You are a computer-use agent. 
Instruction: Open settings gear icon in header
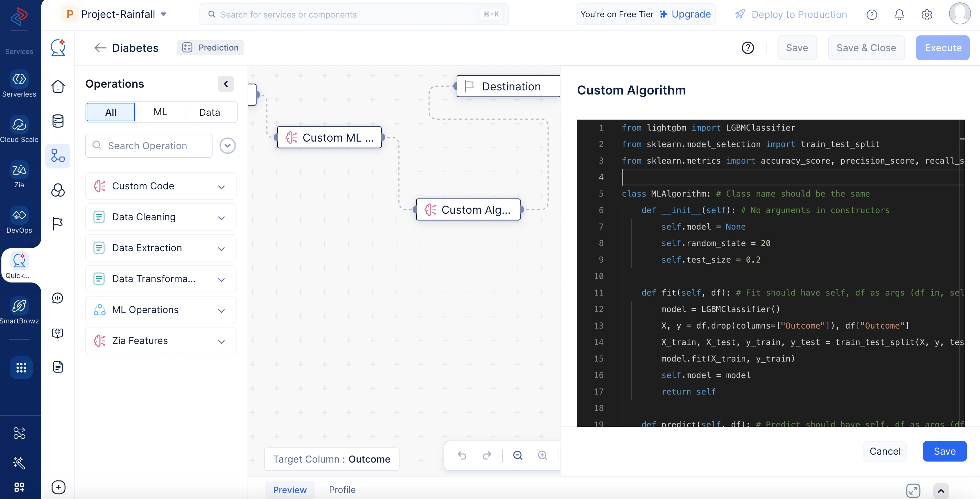pyautogui.click(x=927, y=14)
